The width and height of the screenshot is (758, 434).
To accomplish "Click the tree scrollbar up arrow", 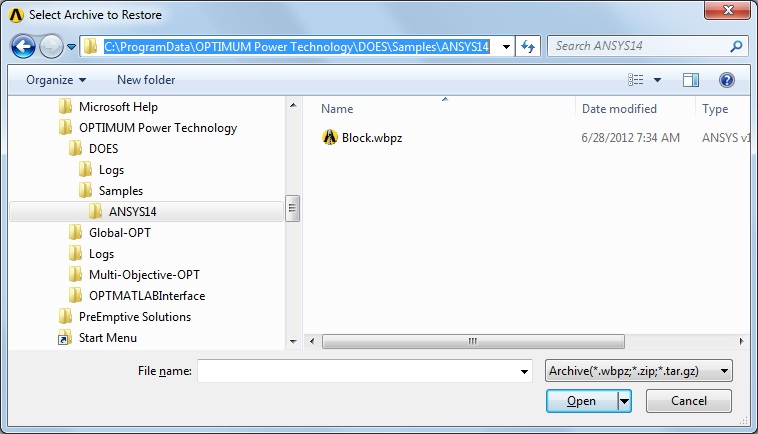I will pos(293,105).
